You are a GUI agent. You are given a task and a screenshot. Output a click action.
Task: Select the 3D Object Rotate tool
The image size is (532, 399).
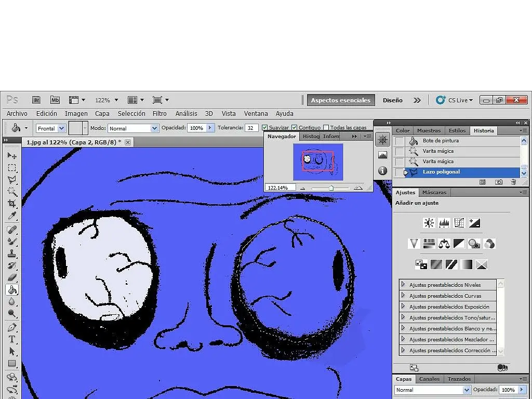coord(12,378)
